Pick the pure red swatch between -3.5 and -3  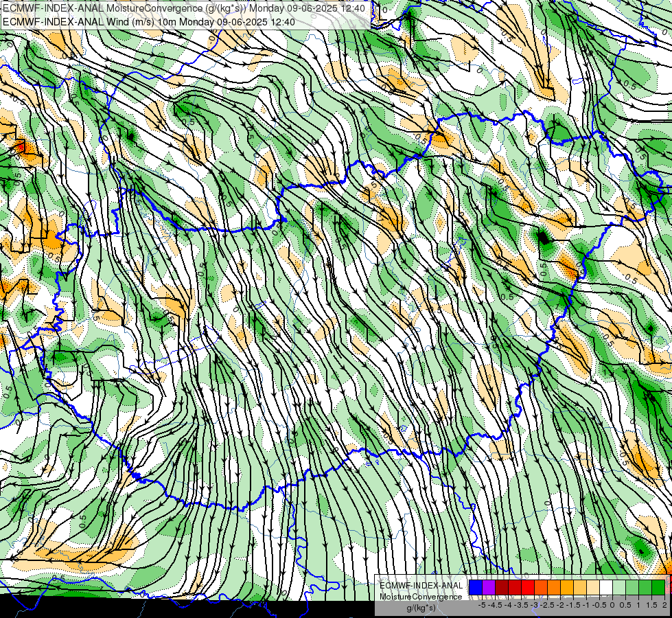[x=528, y=587]
